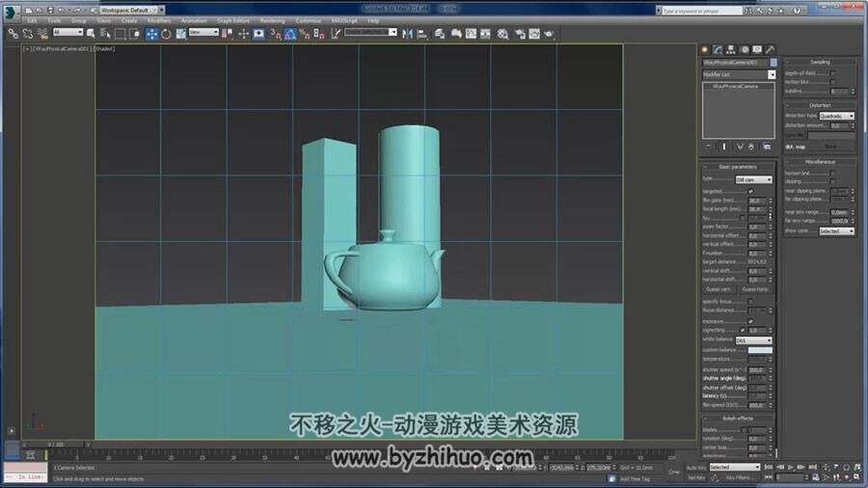Viewport: 868px width, 488px height.
Task: Switch to the Modify command panel tab
Action: tap(718, 50)
